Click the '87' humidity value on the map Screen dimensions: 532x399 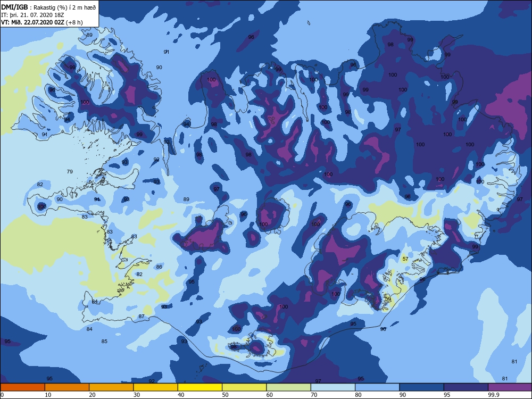pyautogui.click(x=142, y=316)
